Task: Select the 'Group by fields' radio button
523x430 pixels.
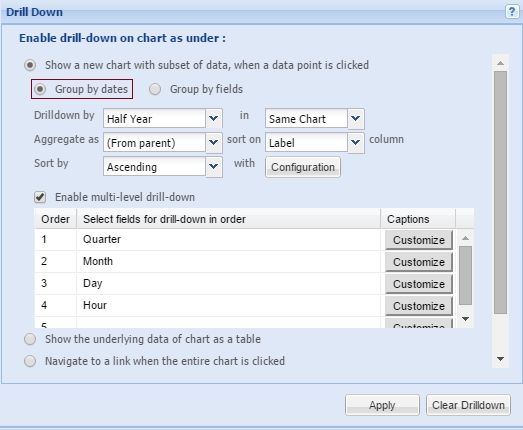Action: [x=155, y=89]
